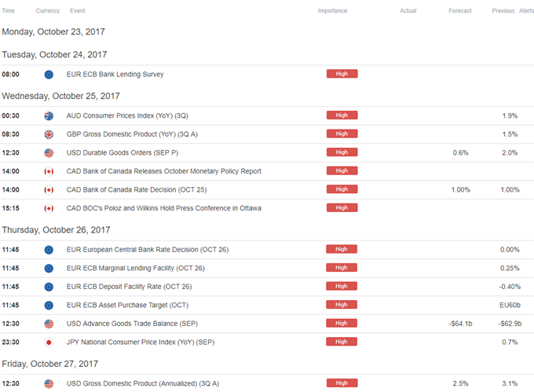
Task: Click the EU flag icon for European Central Bank Rate Decision
Action: tap(49, 250)
